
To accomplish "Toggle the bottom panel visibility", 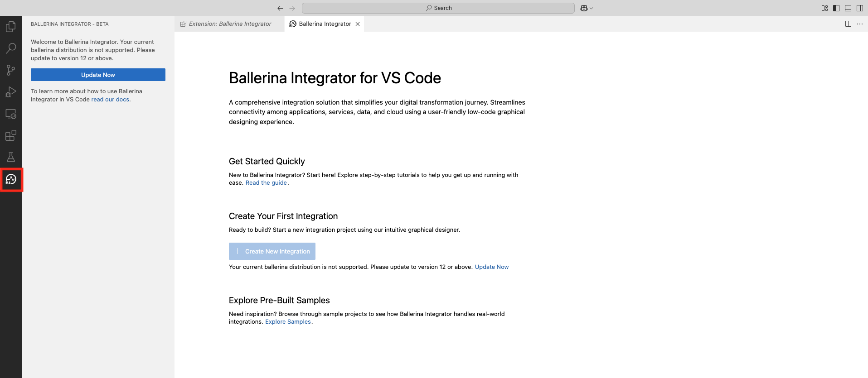I will click(x=848, y=8).
